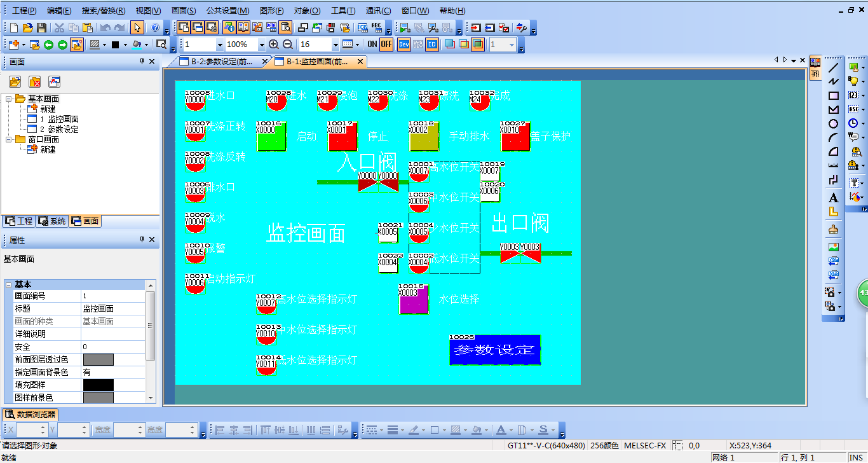Create a new project with the New icon
The height and width of the screenshot is (463, 868).
point(14,27)
